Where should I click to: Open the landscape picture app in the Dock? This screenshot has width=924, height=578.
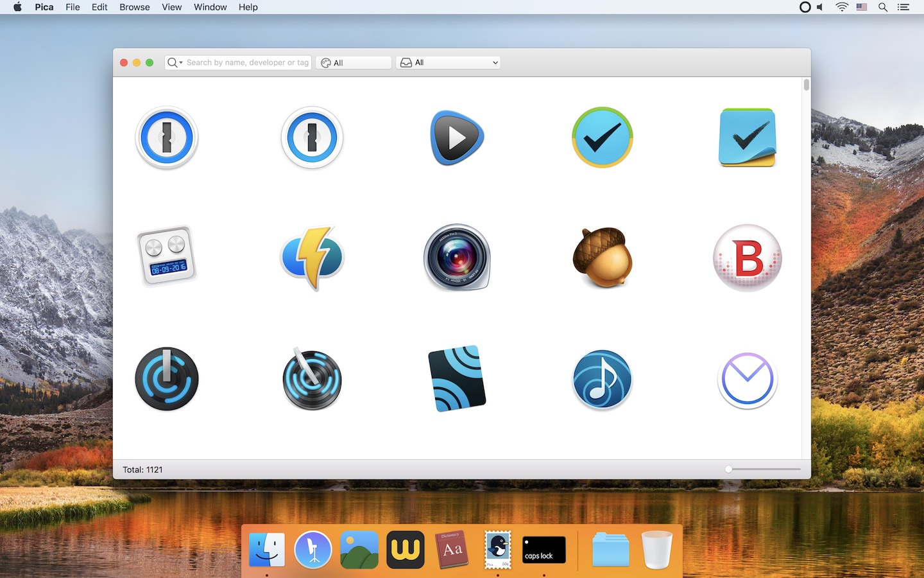[x=359, y=550]
